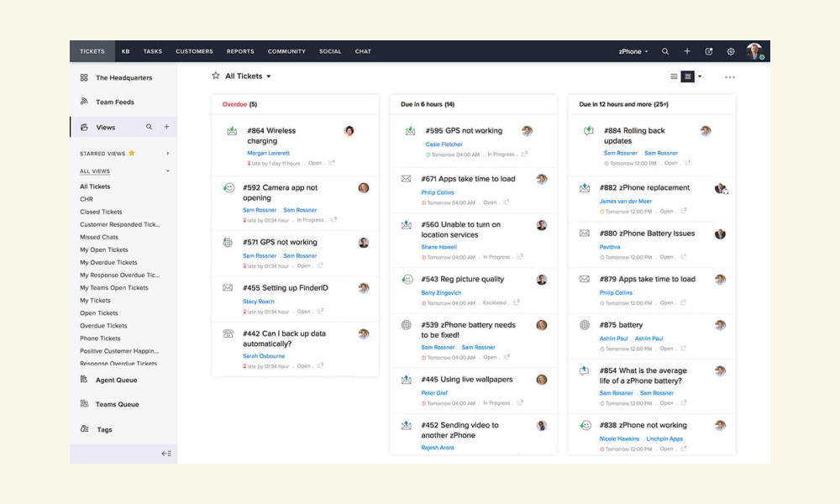840x504 pixels.
Task: Open the settings gear icon
Action: [731, 51]
